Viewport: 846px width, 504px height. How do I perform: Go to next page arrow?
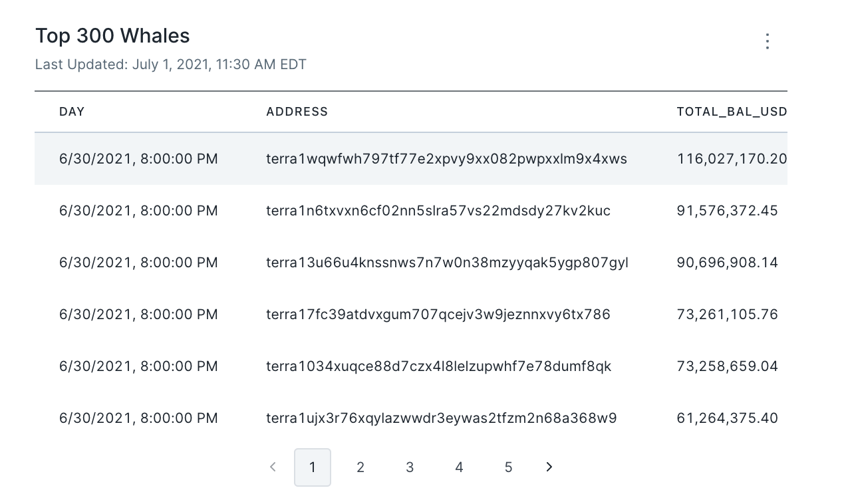(549, 467)
